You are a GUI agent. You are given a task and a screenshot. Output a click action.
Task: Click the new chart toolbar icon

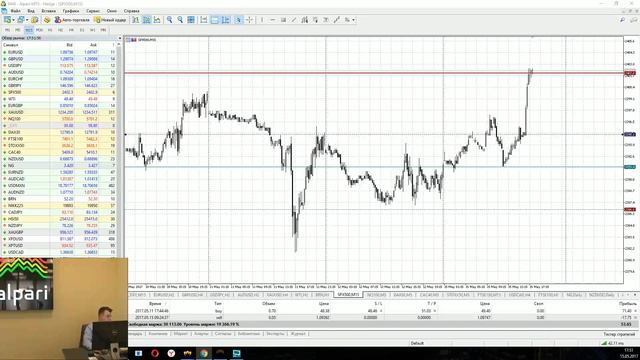(x=7, y=20)
